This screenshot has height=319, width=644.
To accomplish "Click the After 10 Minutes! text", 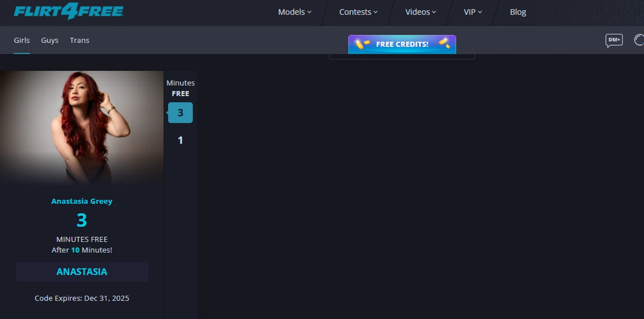I will click(x=82, y=250).
